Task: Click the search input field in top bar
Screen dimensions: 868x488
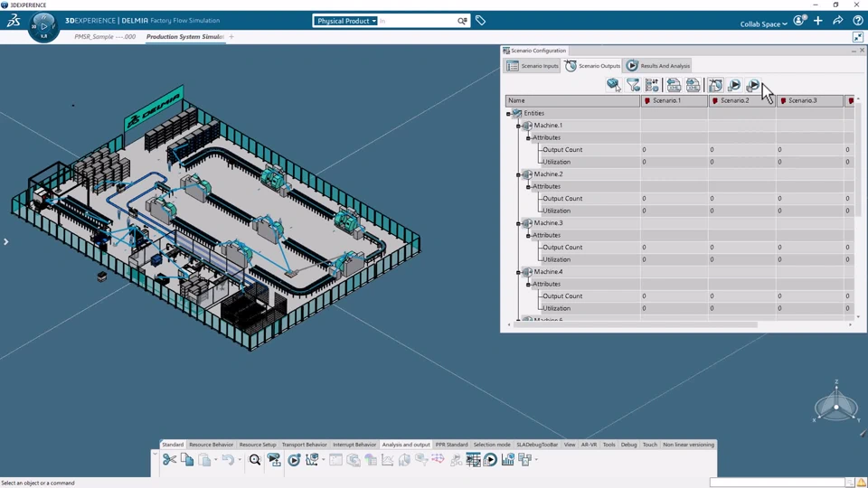Action: (417, 21)
